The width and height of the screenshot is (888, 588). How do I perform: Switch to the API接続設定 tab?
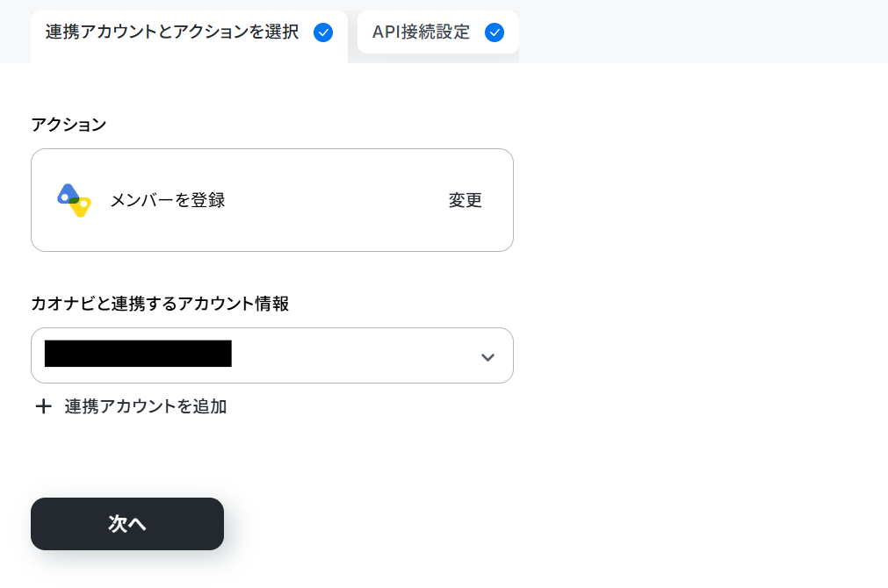(437, 32)
